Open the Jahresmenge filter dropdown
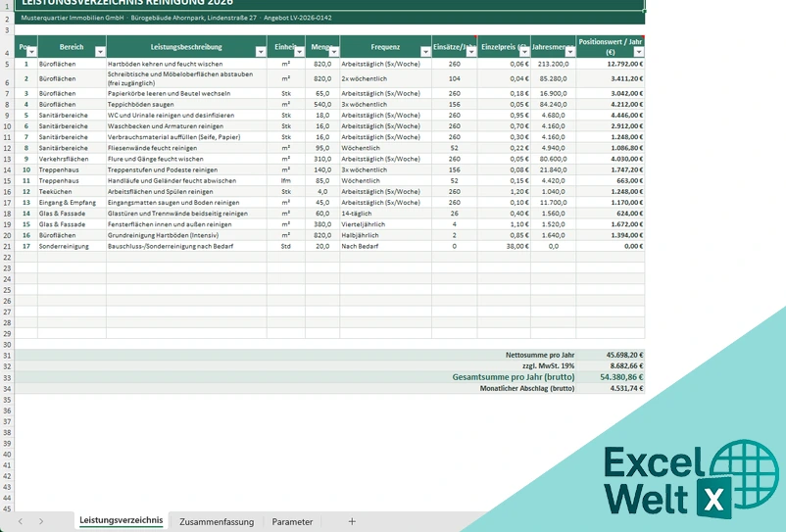Viewport: 786px width, 532px height. (570, 52)
